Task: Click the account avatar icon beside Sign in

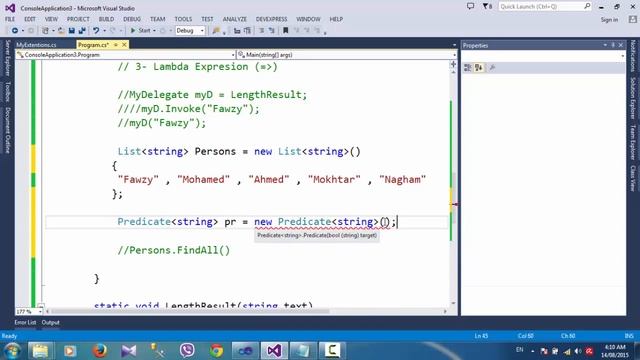Action: (633, 19)
